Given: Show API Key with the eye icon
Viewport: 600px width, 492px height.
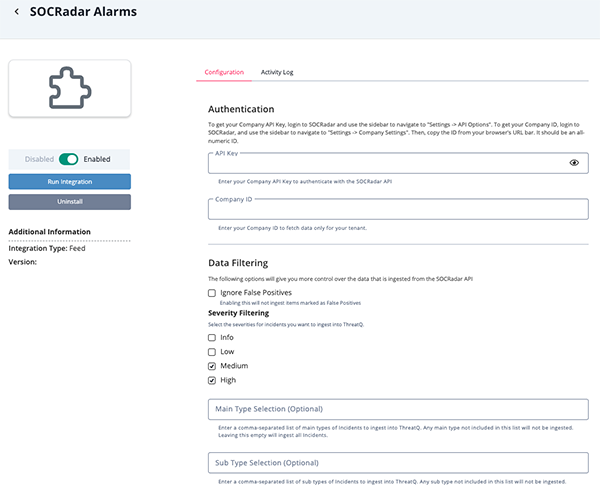Looking at the screenshot, I should 574,162.
